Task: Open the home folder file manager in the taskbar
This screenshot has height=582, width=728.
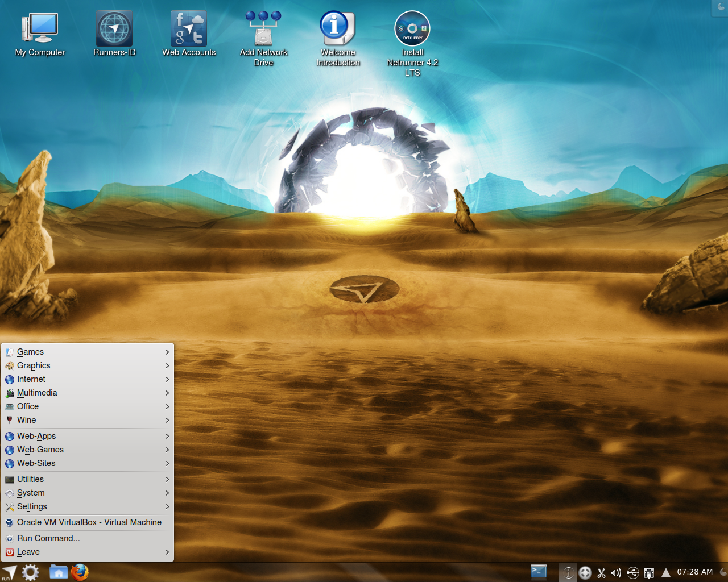Action: 59,572
